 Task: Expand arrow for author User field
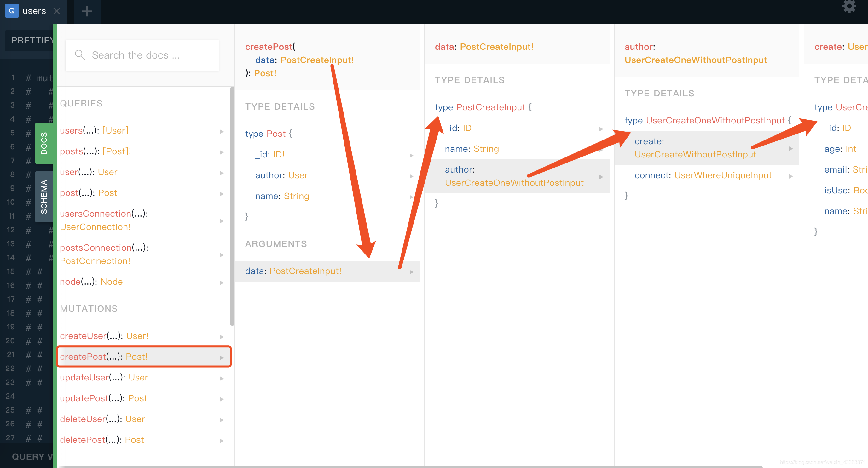(x=411, y=176)
